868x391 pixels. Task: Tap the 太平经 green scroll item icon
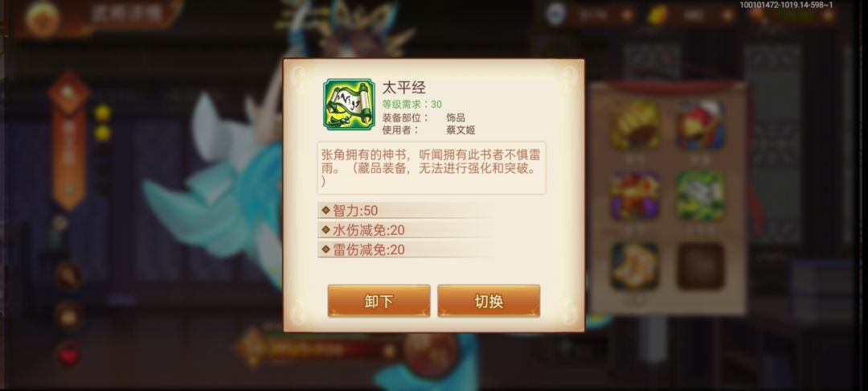point(350,104)
